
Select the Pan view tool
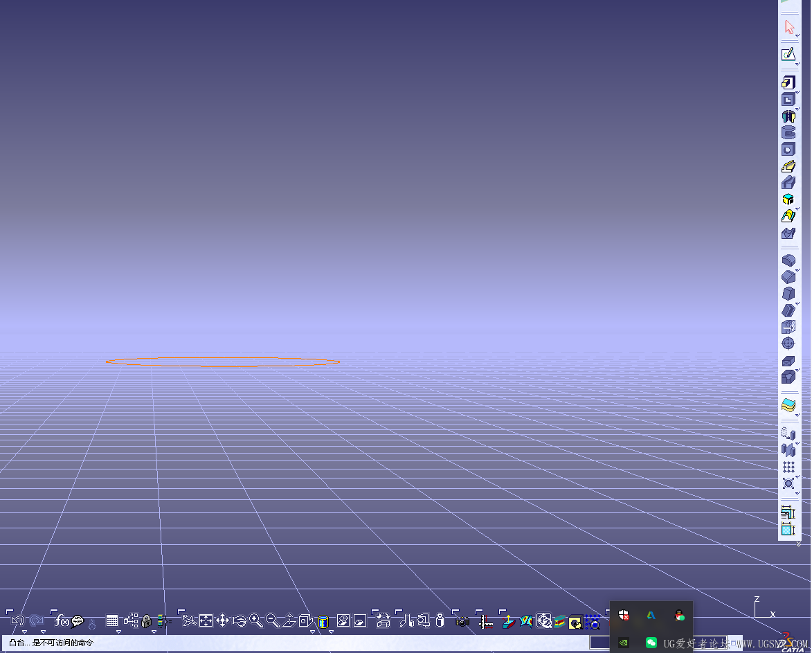click(x=222, y=621)
